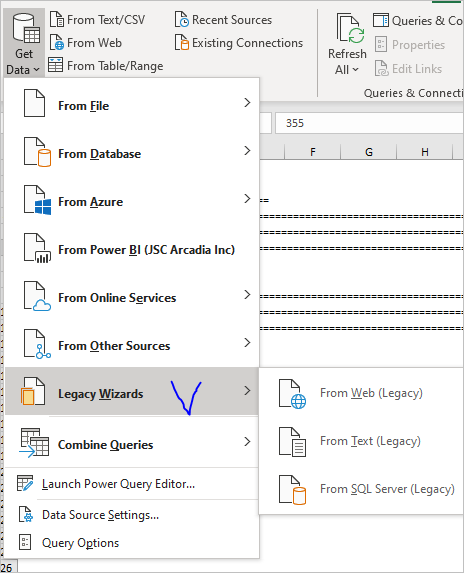Click the From Table/Range icon
Screen dimensions: 464x573
tap(56, 65)
